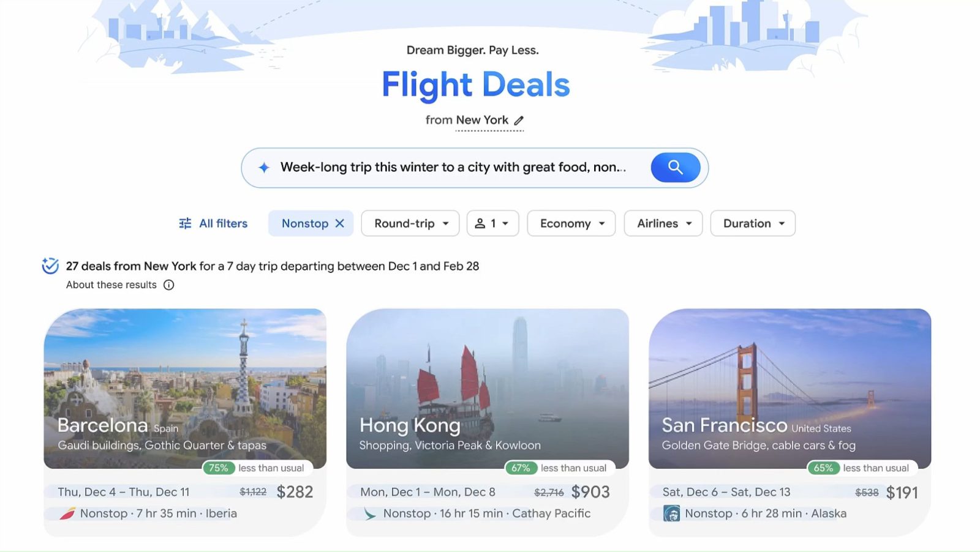Click the Alaska airline logo
Screen dimensions: 980x552
(x=672, y=513)
